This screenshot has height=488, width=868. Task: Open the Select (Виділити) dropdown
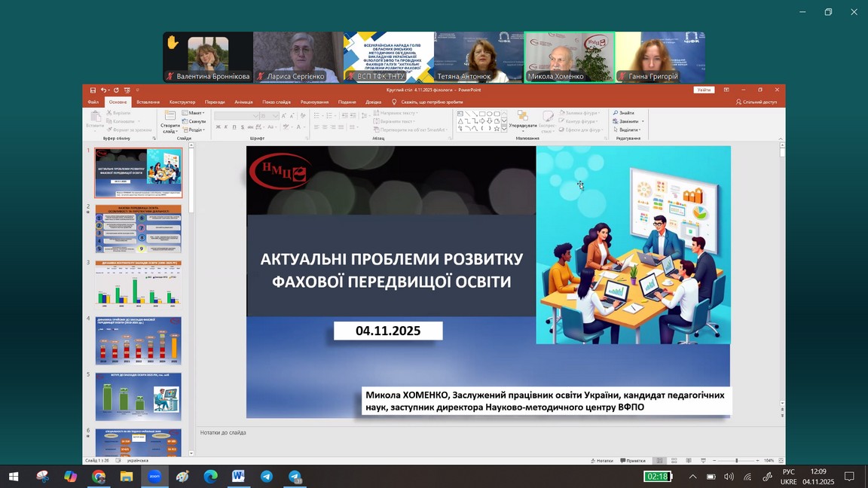click(x=627, y=130)
